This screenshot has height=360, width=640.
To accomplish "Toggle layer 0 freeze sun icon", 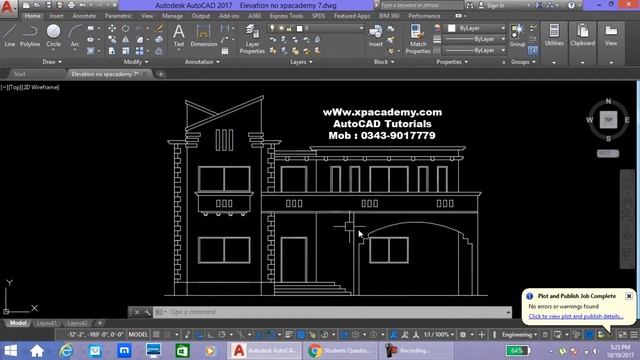I will [x=281, y=28].
